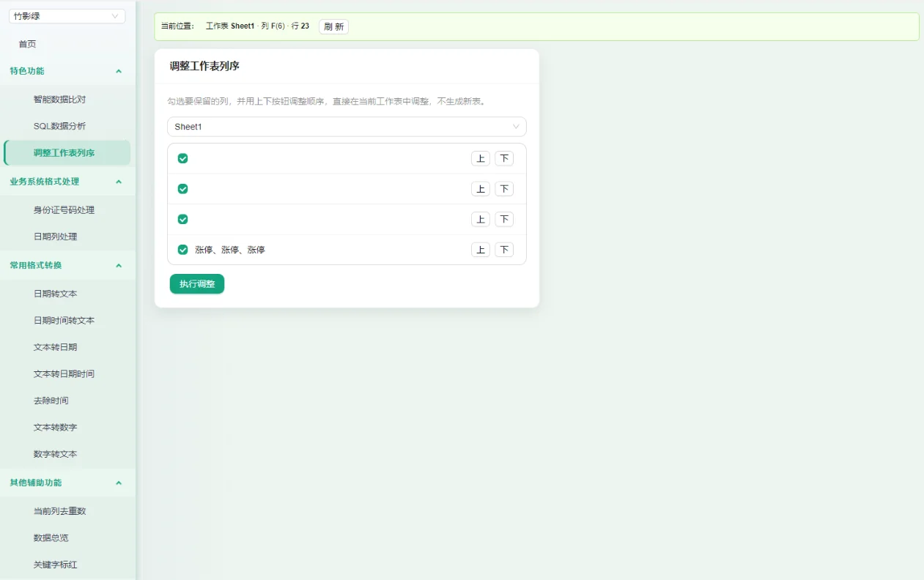
Task: Collapse the 业务系统格式处理 group
Action: pos(67,182)
